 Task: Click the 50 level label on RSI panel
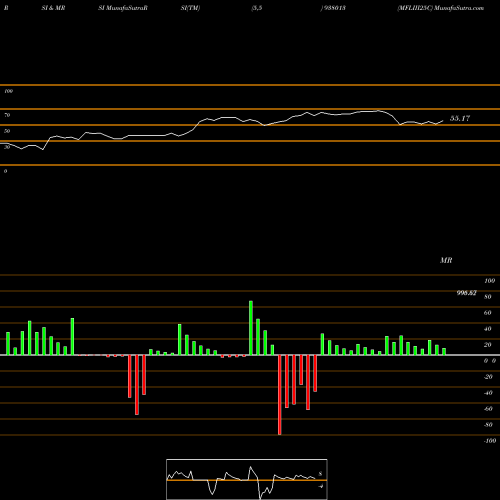7,131
